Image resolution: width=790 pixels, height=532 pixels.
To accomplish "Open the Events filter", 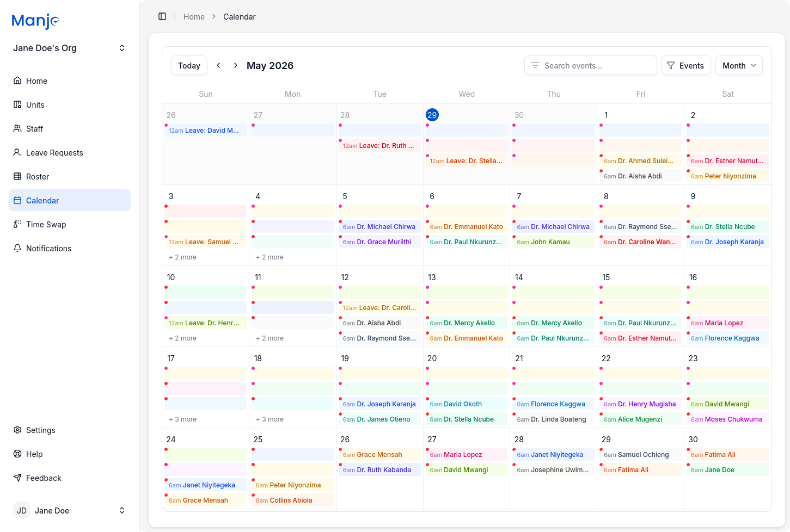I will pyautogui.click(x=685, y=65).
